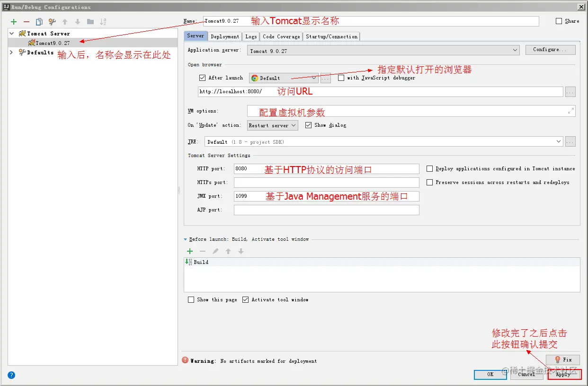The width and height of the screenshot is (588, 386).
Task: Switch to the Deployment tab
Action: [x=224, y=36]
